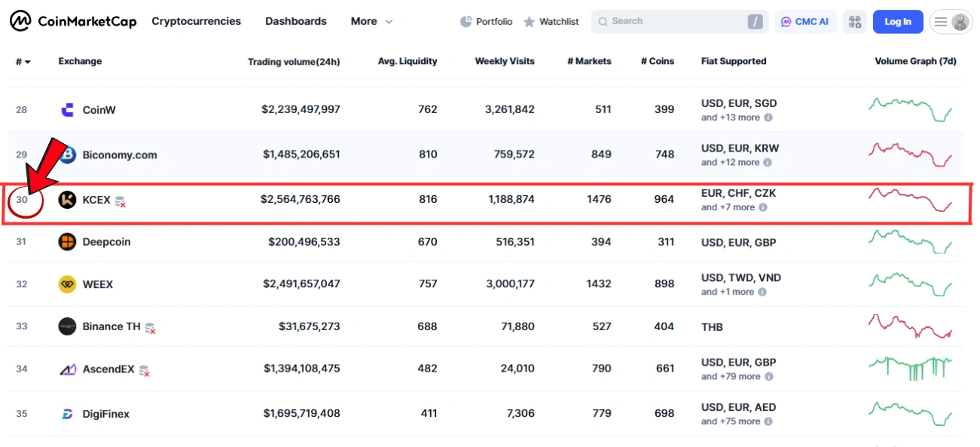The width and height of the screenshot is (980, 447).
Task: Sort by # Coins column header
Action: click(658, 61)
